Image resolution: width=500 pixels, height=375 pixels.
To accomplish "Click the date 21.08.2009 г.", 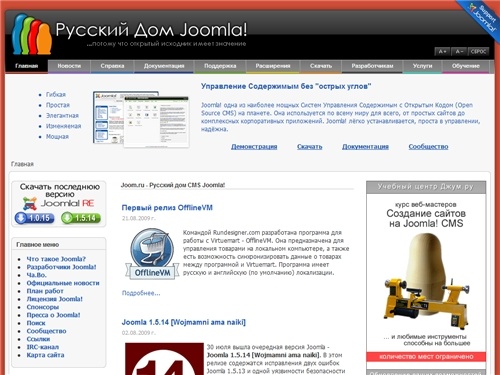I will (x=139, y=218).
